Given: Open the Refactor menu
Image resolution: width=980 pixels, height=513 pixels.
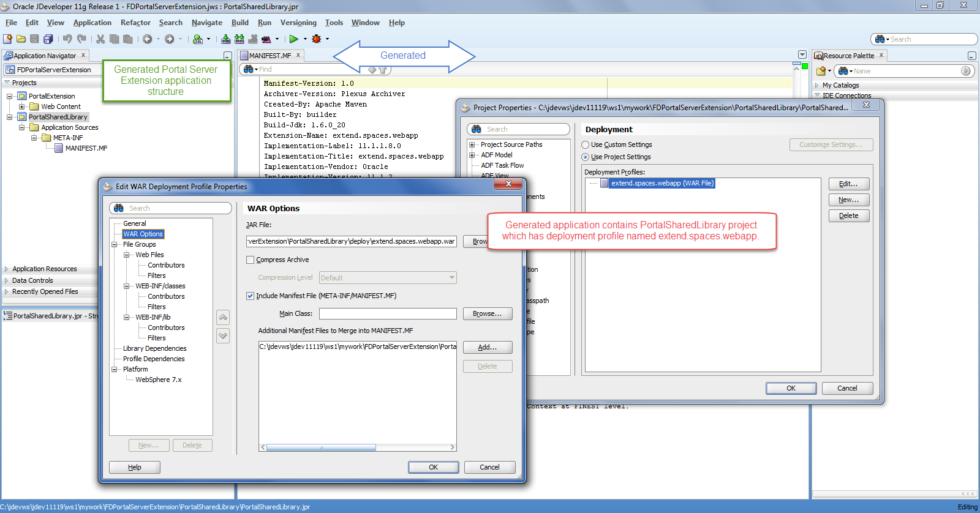Looking at the screenshot, I should coord(135,23).
